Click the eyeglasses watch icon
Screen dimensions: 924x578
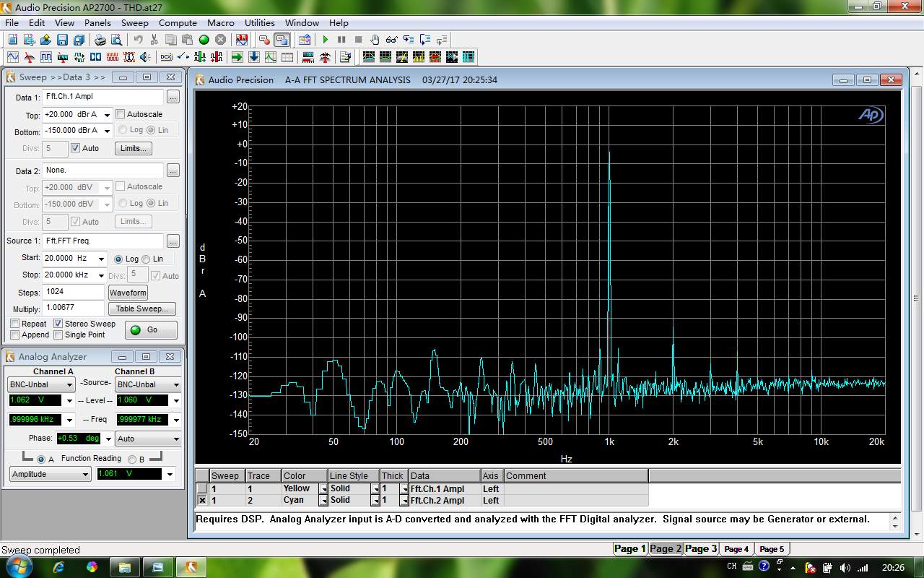click(x=391, y=40)
